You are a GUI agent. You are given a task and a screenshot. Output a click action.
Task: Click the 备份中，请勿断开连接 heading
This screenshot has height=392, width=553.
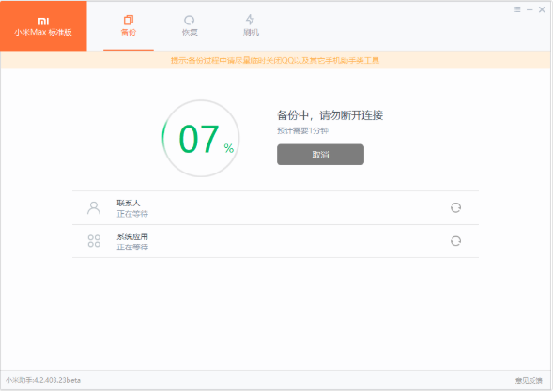point(330,115)
